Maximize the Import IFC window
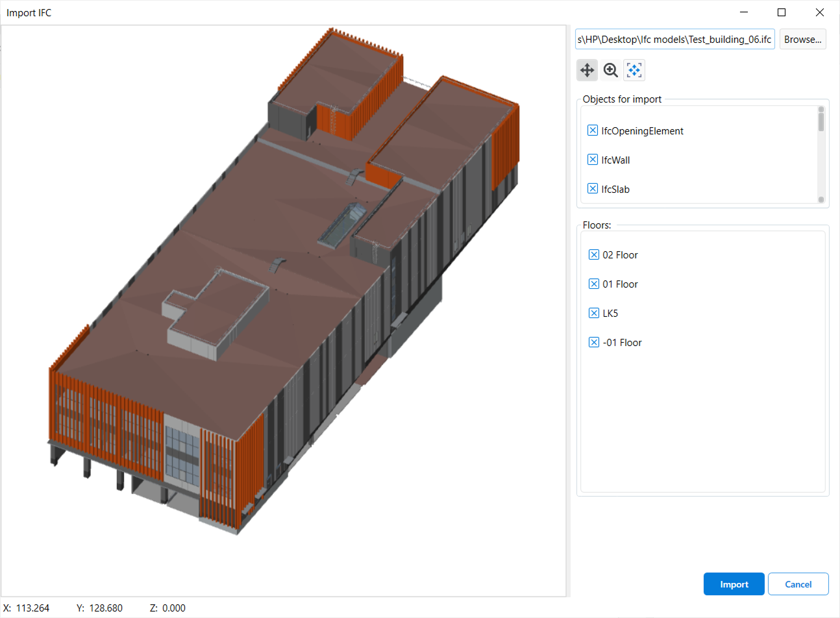Screen dimensions: 840x618 pyautogui.click(x=782, y=12)
